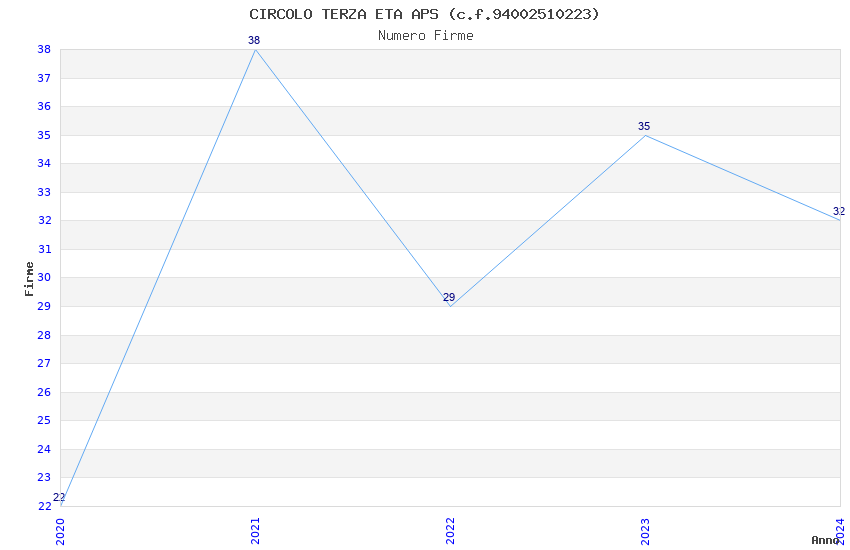Click the y-axis tick 36
The width and height of the screenshot is (850, 550).
[x=44, y=106]
